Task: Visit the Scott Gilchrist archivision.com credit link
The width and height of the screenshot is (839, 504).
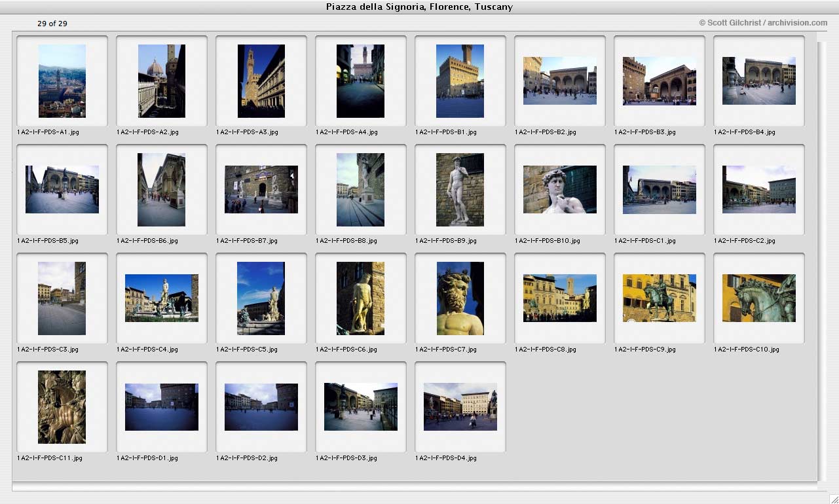Action: 763,23
